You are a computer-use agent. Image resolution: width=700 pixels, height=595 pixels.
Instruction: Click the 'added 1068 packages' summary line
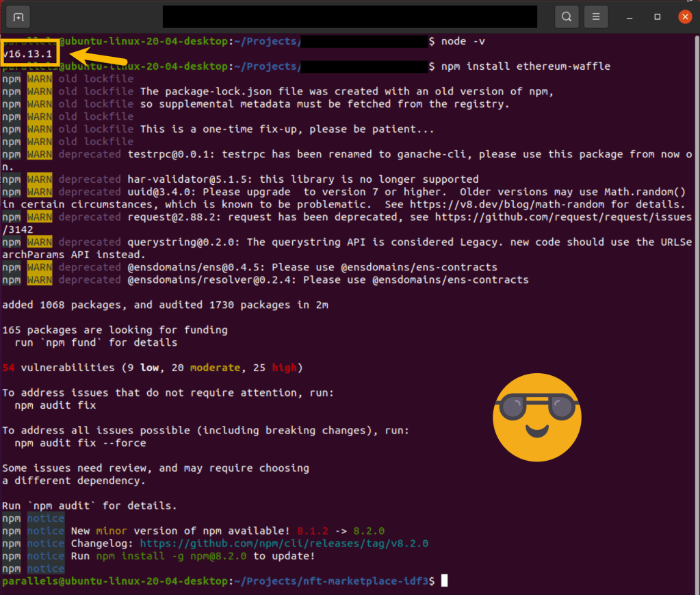(165, 305)
